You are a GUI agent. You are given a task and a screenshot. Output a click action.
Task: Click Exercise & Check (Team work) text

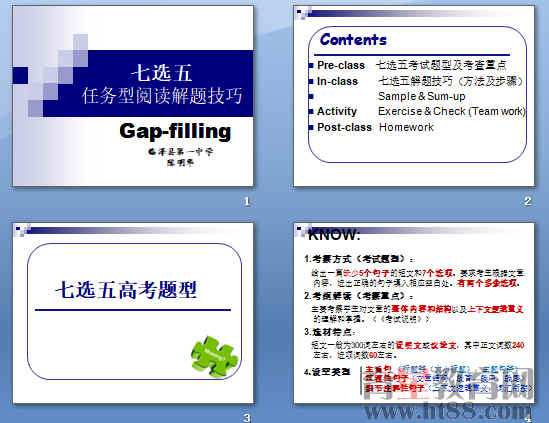[x=452, y=111]
